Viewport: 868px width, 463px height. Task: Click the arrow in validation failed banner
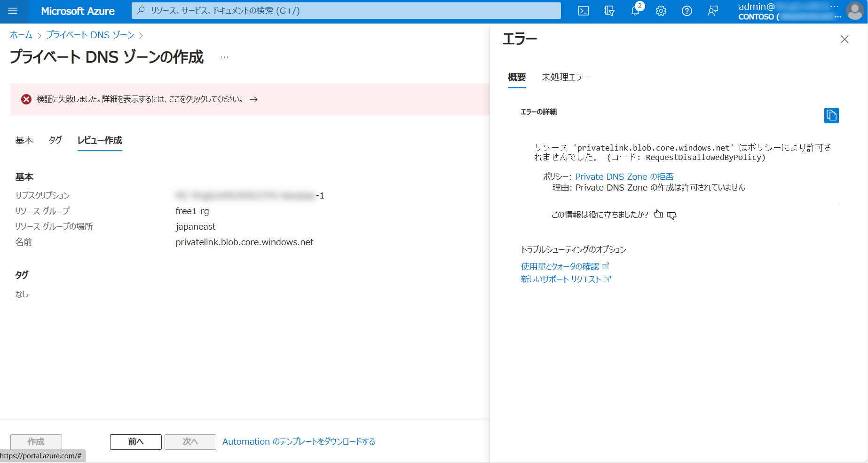click(253, 99)
